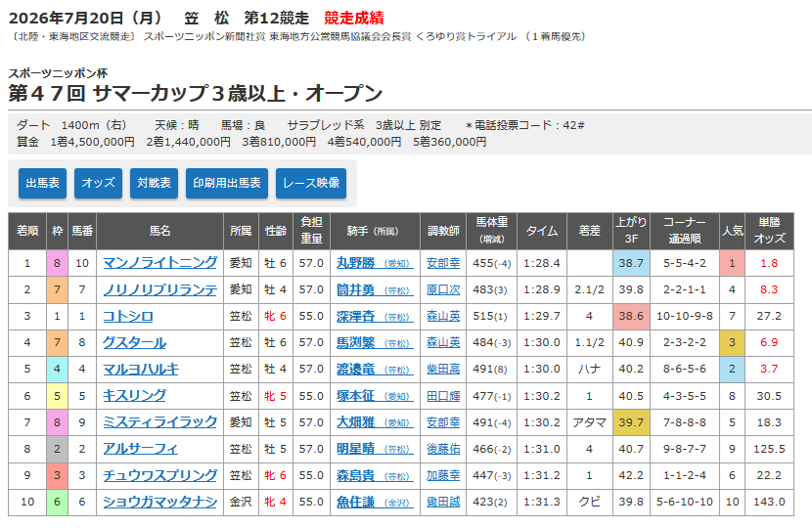
Task: Open trainer 田口輝 link
Action: click(443, 396)
